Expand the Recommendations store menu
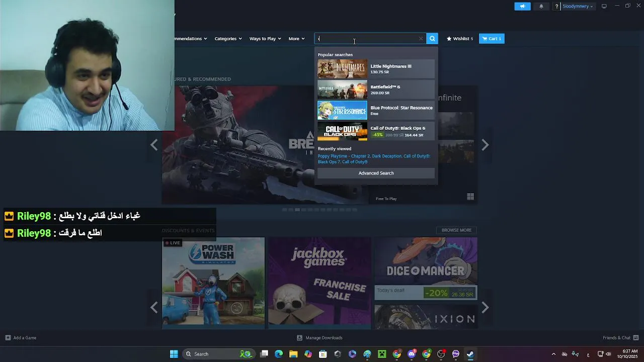 point(191,39)
